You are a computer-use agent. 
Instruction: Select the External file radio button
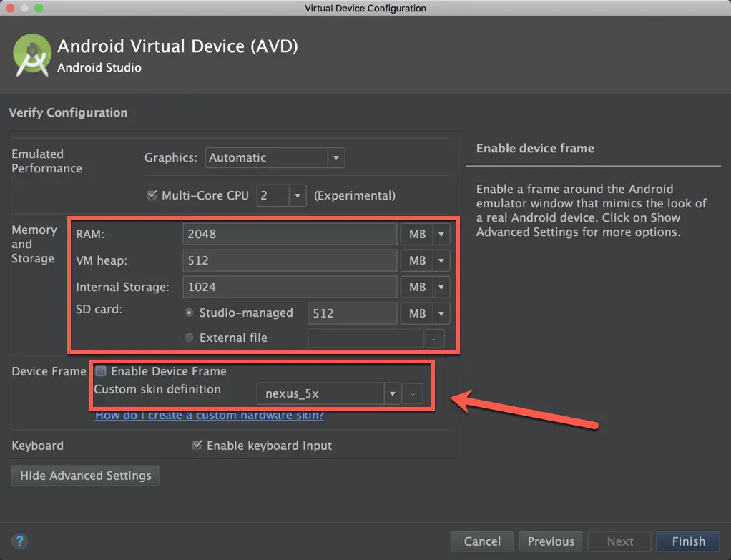[189, 338]
